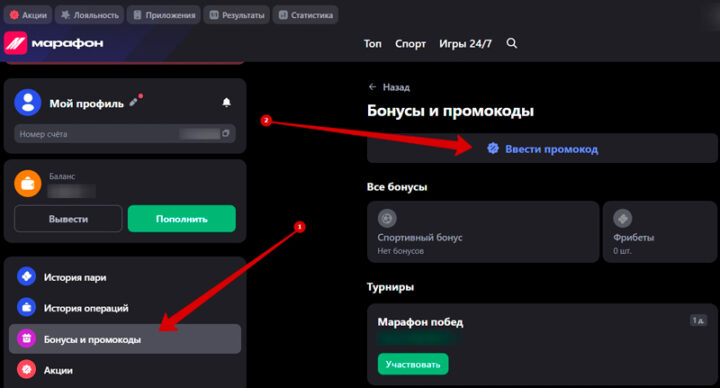Open История пари menu item
Viewport: 720px width, 388px height.
[x=125, y=277]
